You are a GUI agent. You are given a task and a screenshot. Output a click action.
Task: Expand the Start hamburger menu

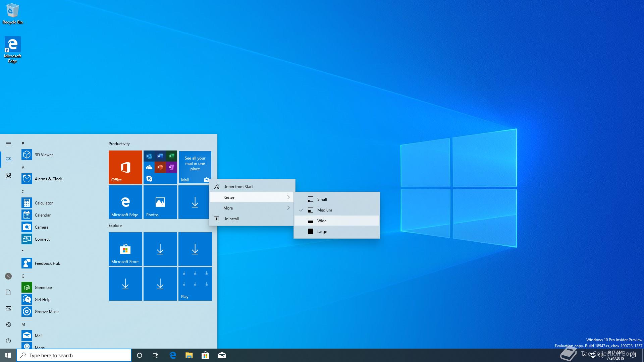point(8,143)
